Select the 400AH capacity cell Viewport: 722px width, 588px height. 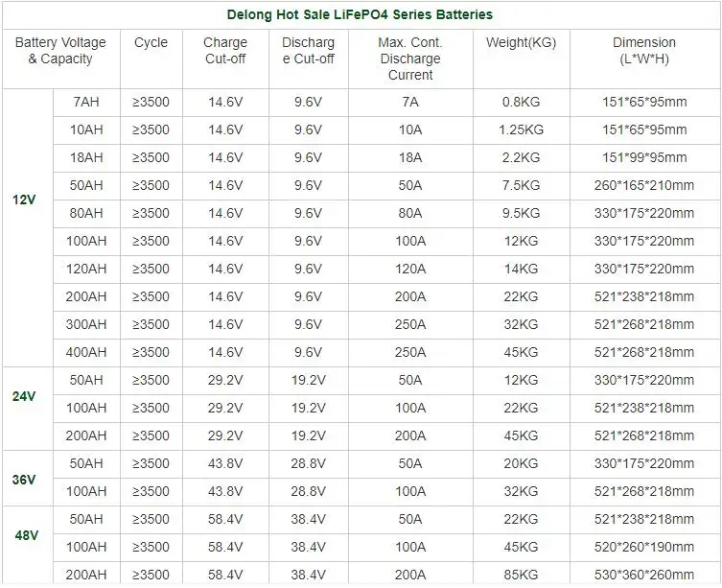[x=84, y=353]
